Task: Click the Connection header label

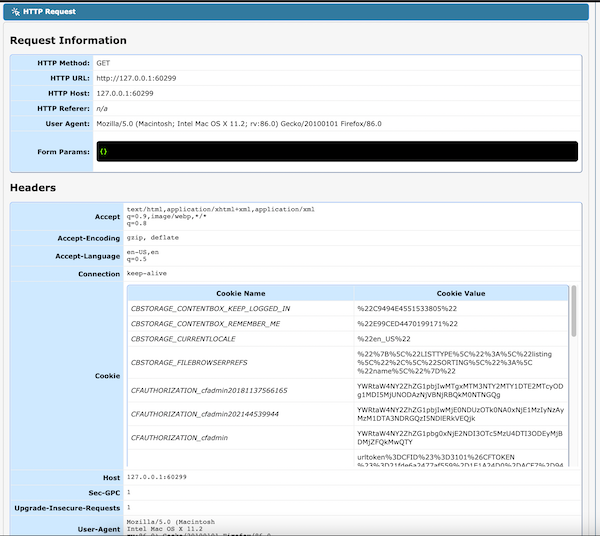Action: [x=99, y=274]
